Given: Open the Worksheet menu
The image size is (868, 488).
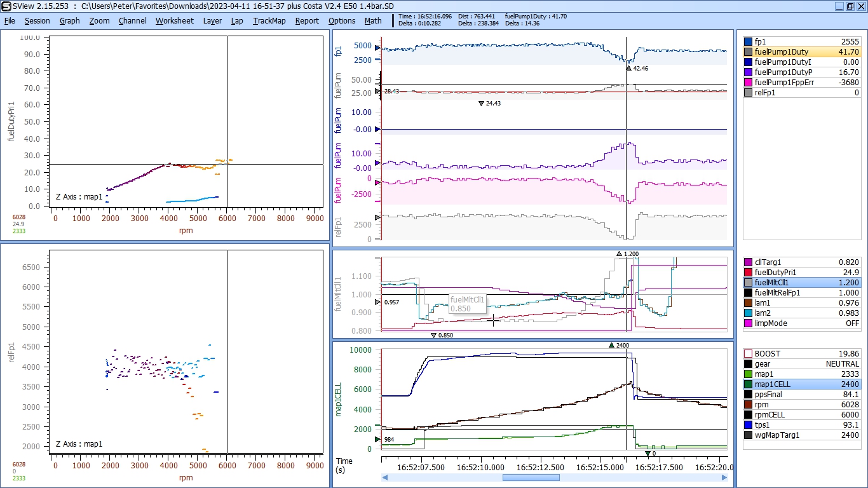Looking at the screenshot, I should [175, 20].
